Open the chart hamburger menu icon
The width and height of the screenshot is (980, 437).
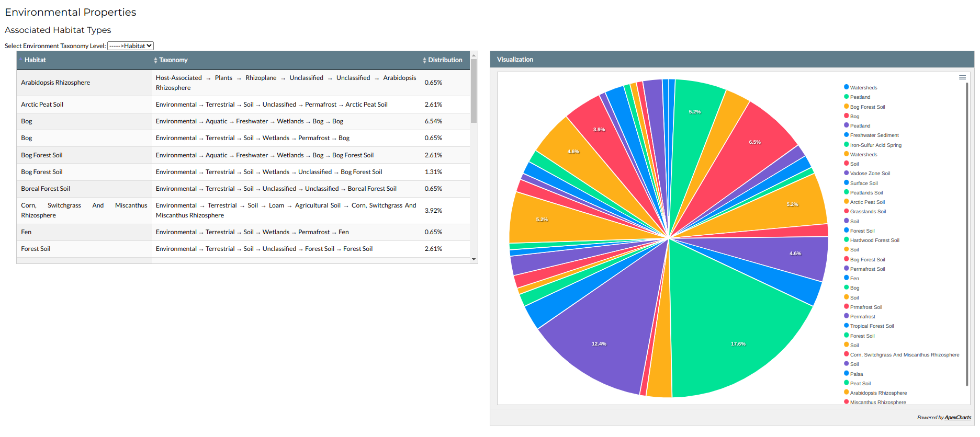tap(962, 77)
